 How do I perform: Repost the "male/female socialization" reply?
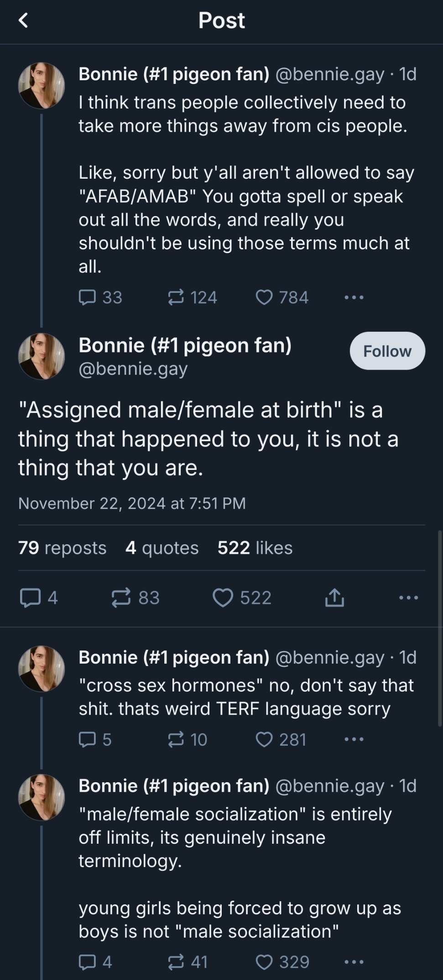176,962
